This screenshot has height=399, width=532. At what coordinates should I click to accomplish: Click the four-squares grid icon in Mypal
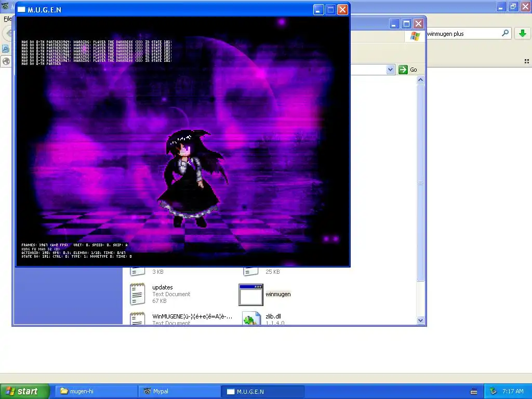(x=527, y=61)
